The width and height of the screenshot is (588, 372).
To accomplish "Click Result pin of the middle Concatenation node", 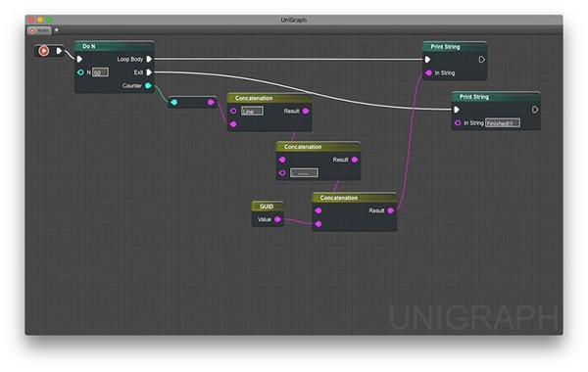I will pos(355,160).
